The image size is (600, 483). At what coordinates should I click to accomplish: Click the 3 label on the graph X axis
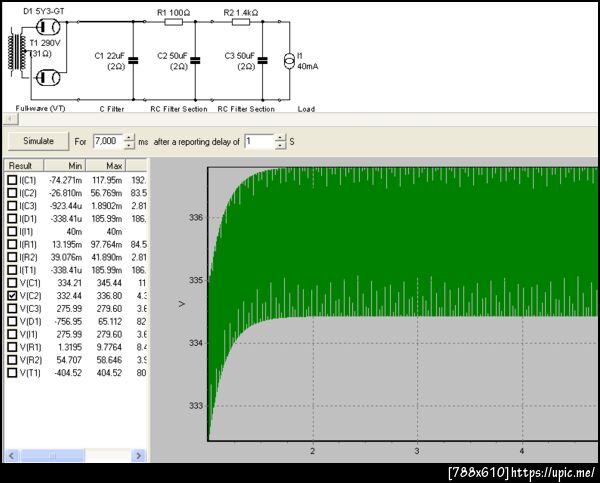point(417,451)
